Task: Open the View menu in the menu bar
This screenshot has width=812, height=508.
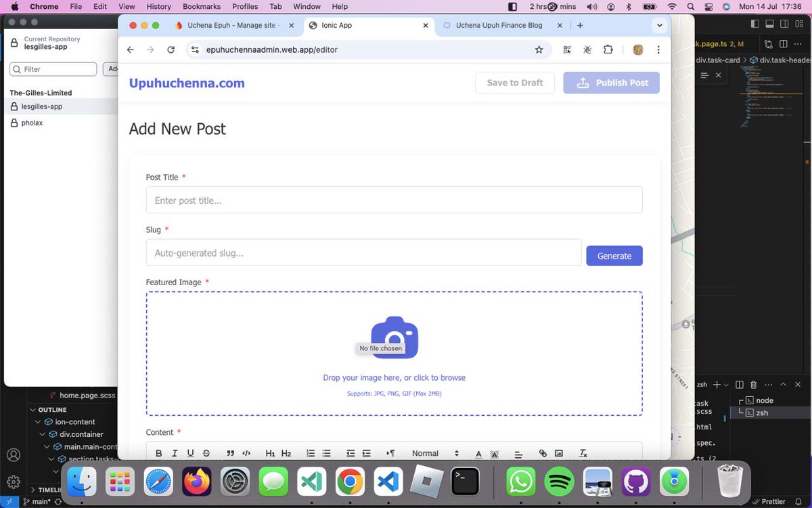Action: (x=127, y=6)
